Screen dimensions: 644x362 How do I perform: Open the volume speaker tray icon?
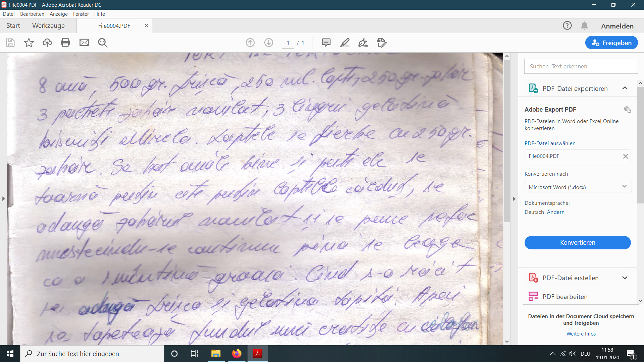point(573,354)
